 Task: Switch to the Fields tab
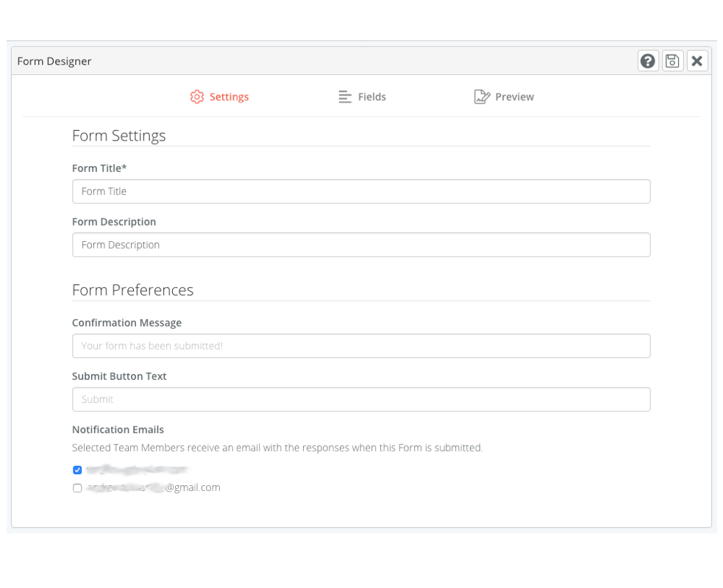point(371,96)
